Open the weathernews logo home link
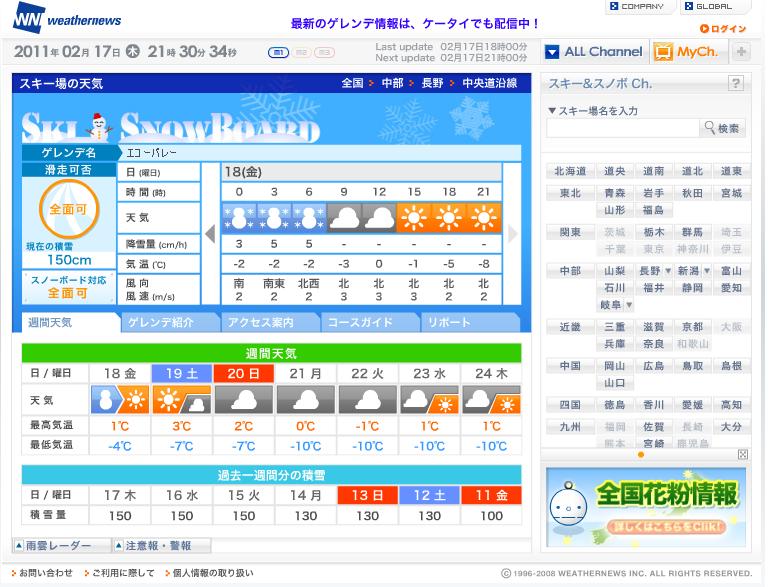 pyautogui.click(x=67, y=19)
